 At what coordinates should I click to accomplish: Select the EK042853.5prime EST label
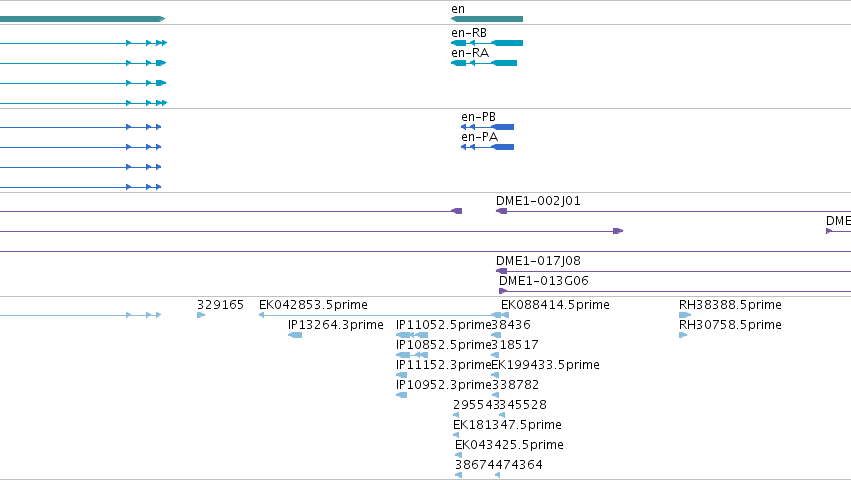click(x=313, y=305)
